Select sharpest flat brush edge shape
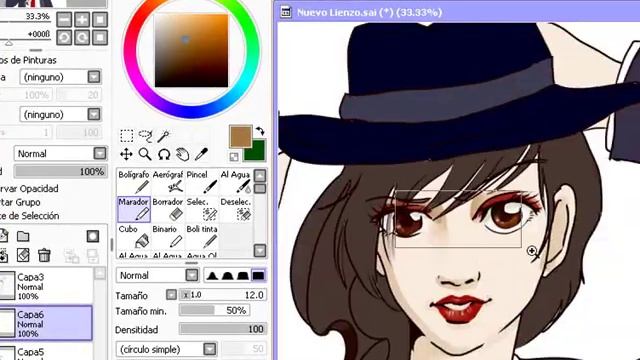This screenshot has width=640, height=360. [258, 276]
